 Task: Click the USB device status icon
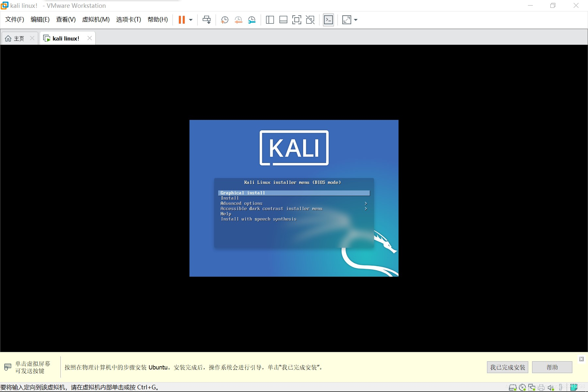(561, 387)
